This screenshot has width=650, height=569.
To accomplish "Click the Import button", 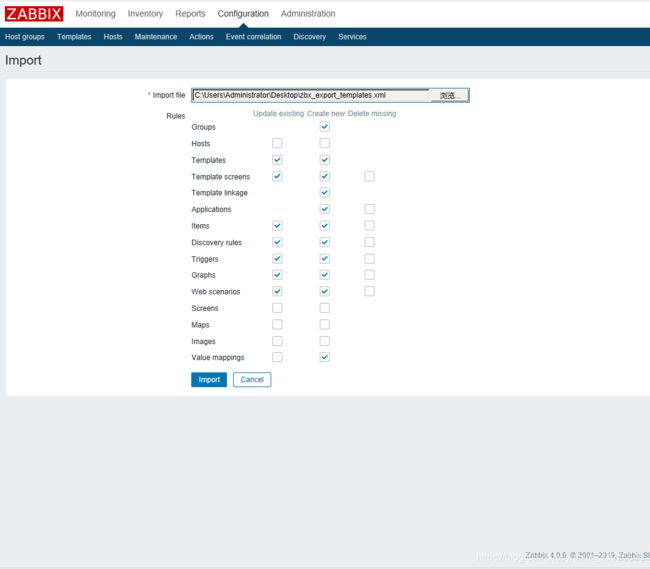I will point(209,380).
